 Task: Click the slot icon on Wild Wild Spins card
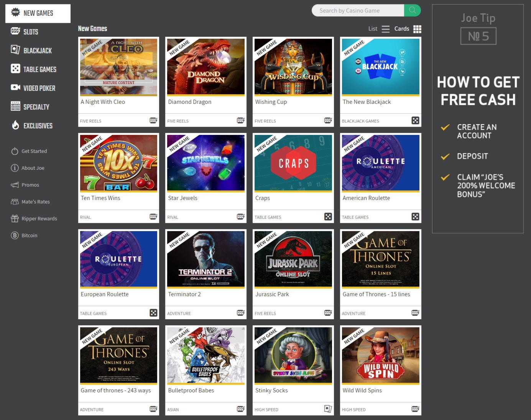pyautogui.click(x=415, y=409)
